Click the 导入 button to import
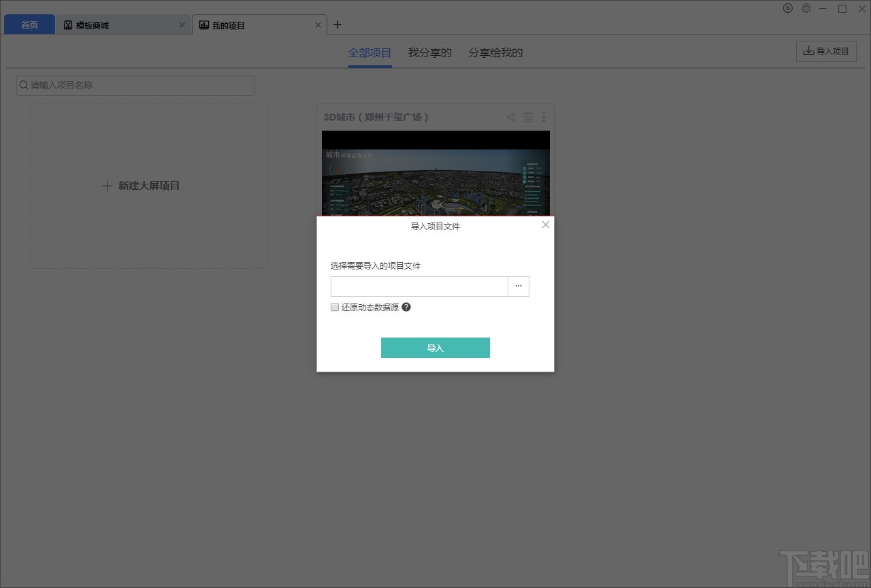Viewport: 871px width, 588px height. (435, 347)
